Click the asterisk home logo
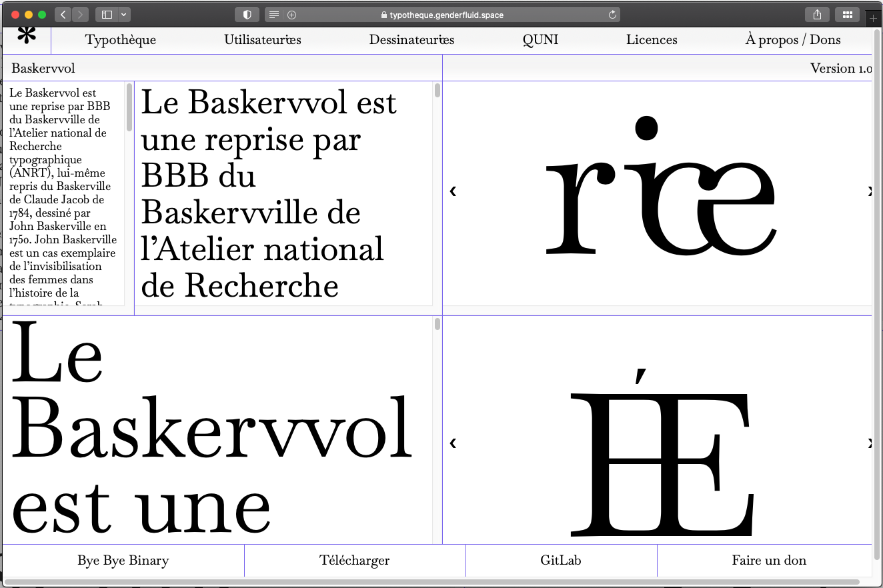Screen dimensions: 883x588 [x=27, y=37]
